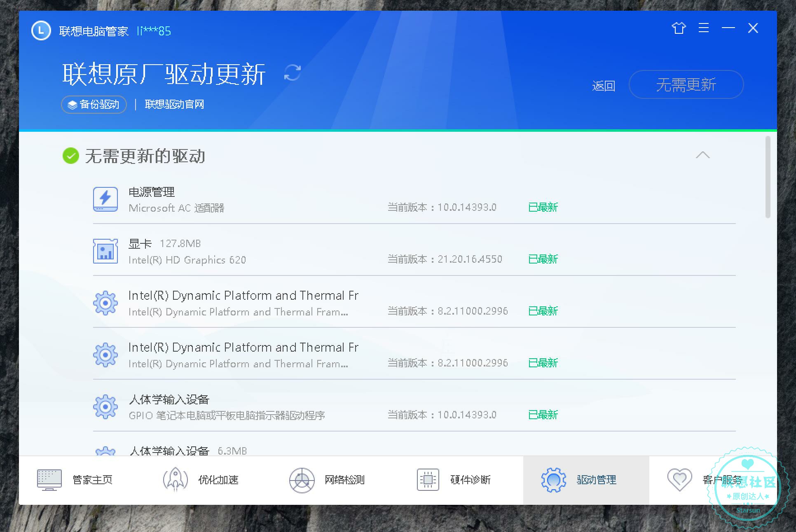Collapse the 无需更新的驱动 section
Screen dimensions: 796x532
(x=703, y=155)
